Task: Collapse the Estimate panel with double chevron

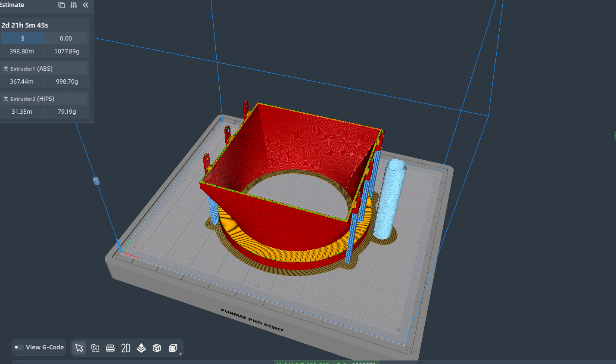Action: pos(86,5)
